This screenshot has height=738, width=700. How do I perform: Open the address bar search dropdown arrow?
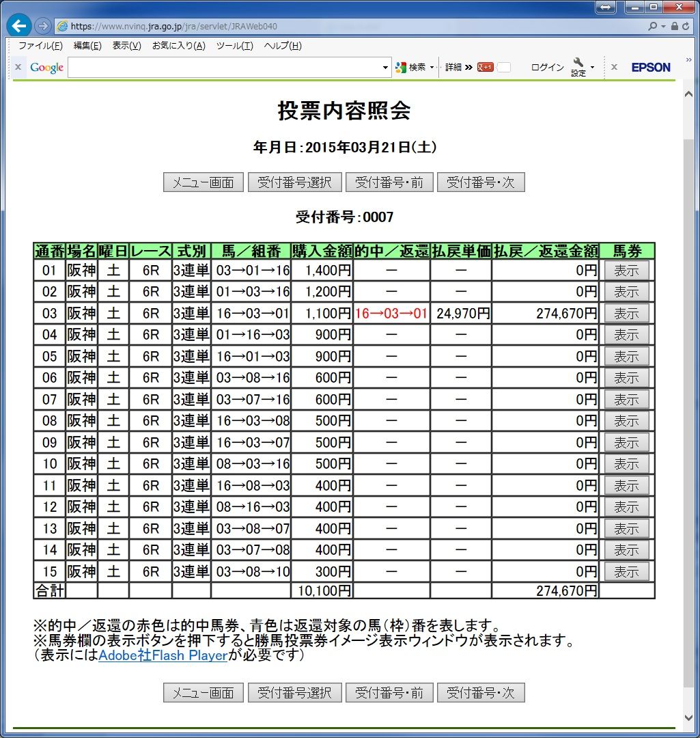click(663, 27)
